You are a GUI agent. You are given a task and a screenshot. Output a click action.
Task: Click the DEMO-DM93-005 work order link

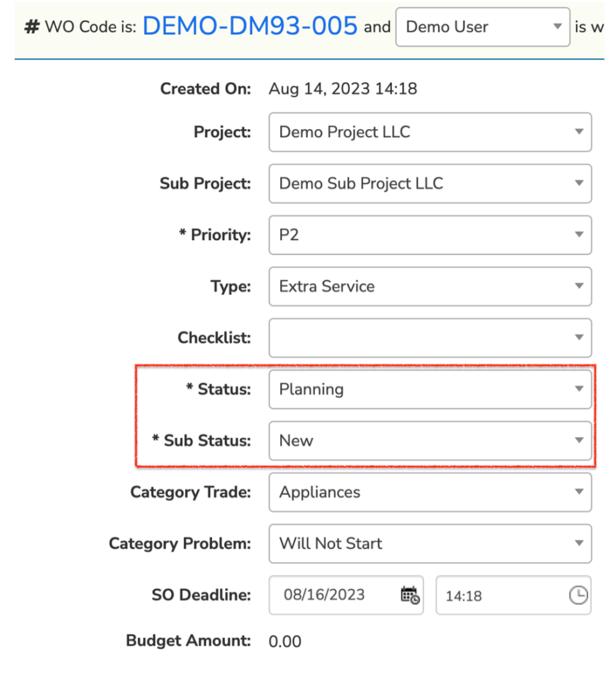click(x=250, y=26)
